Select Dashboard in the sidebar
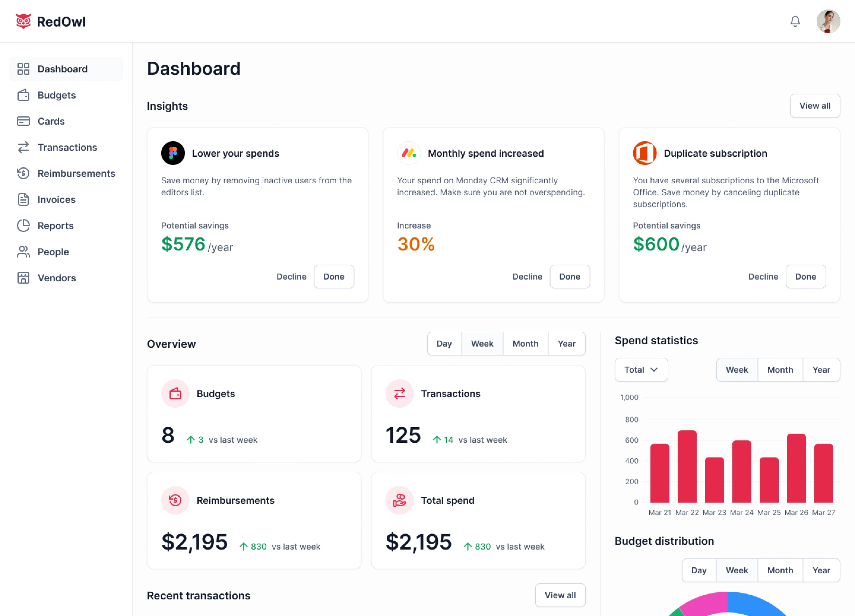The width and height of the screenshot is (855, 616). point(66,69)
